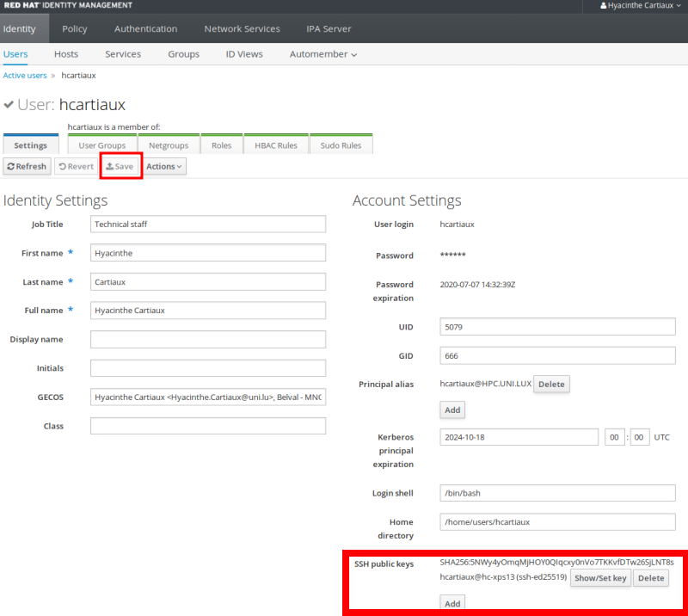The width and height of the screenshot is (688, 616).
Task: Navigate to the Hosts section
Action: pyautogui.click(x=66, y=54)
